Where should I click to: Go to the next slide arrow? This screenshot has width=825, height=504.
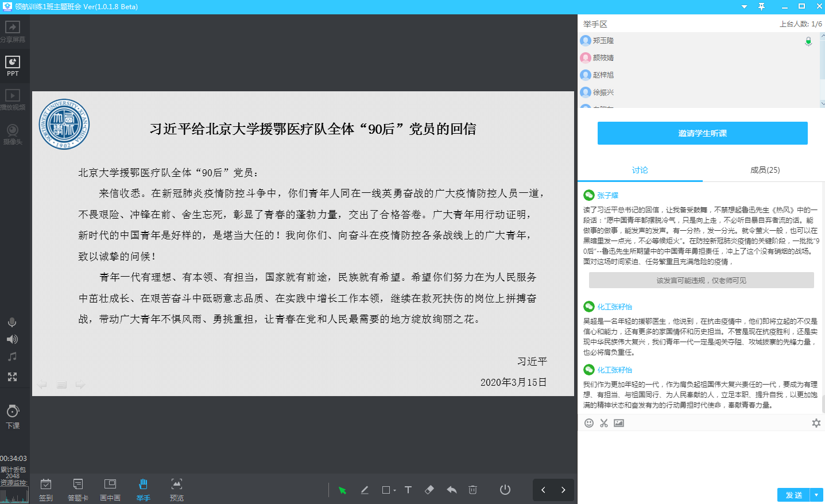[x=563, y=490]
